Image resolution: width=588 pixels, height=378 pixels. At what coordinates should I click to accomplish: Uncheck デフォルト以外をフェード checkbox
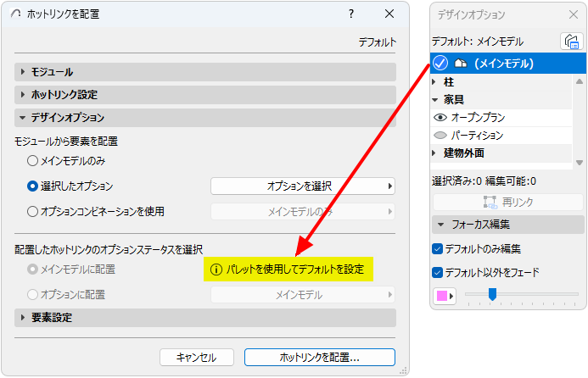[437, 272]
